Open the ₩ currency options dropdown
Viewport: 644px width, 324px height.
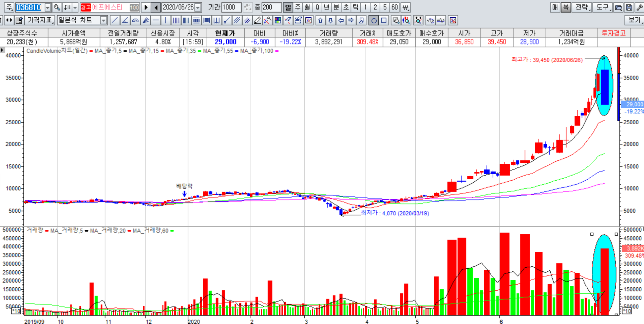point(405,7)
